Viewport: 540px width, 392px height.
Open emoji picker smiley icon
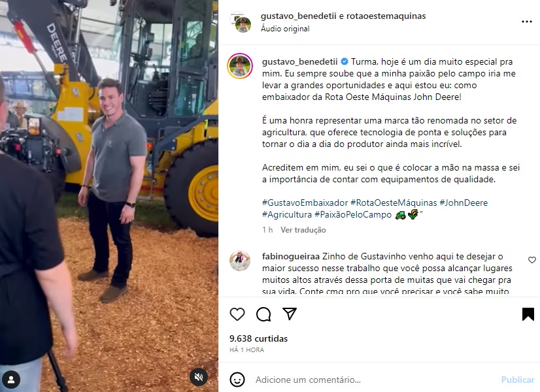tap(237, 380)
